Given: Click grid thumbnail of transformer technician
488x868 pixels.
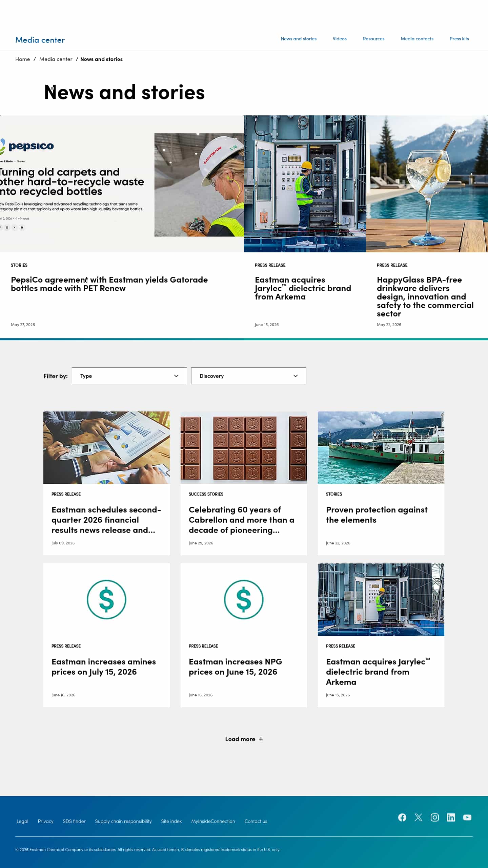Looking at the screenshot, I should [381, 600].
